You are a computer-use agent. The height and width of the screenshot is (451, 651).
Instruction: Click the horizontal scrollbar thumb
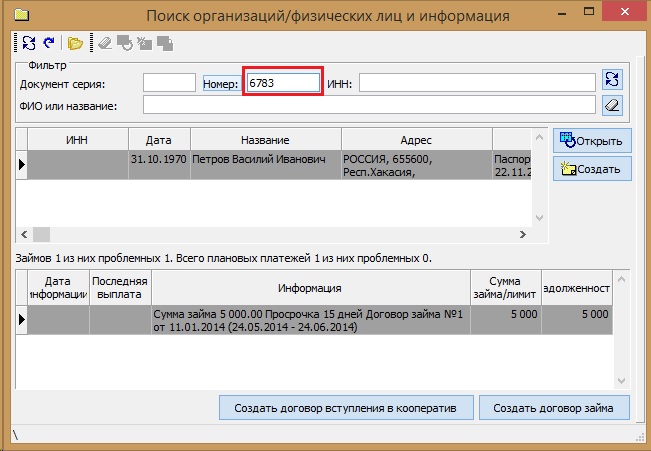pyautogui.click(x=42, y=235)
